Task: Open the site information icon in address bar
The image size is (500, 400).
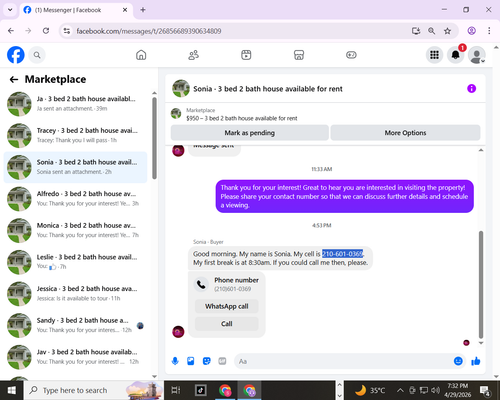Action: click(x=67, y=31)
